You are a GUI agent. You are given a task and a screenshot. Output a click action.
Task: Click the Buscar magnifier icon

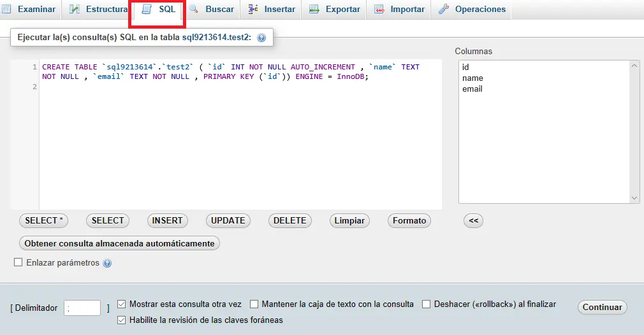[x=193, y=9]
